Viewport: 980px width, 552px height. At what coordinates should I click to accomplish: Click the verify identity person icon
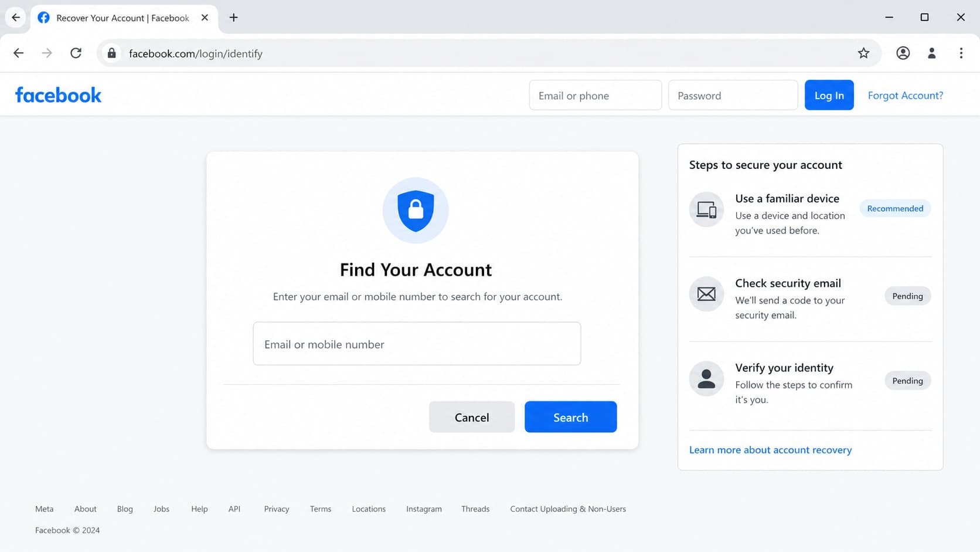(x=706, y=378)
